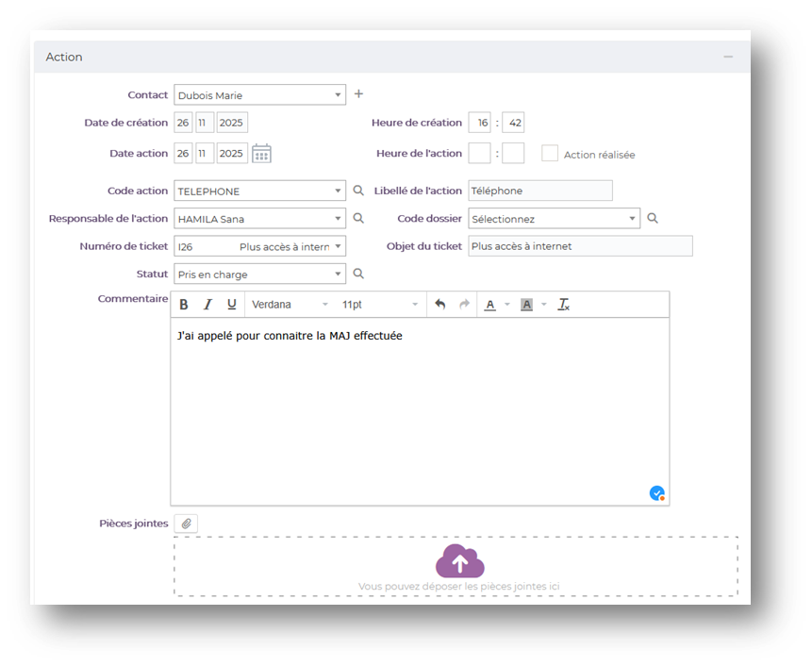The image size is (812, 666).
Task: Click the purple cloud upload icon
Action: (459, 562)
